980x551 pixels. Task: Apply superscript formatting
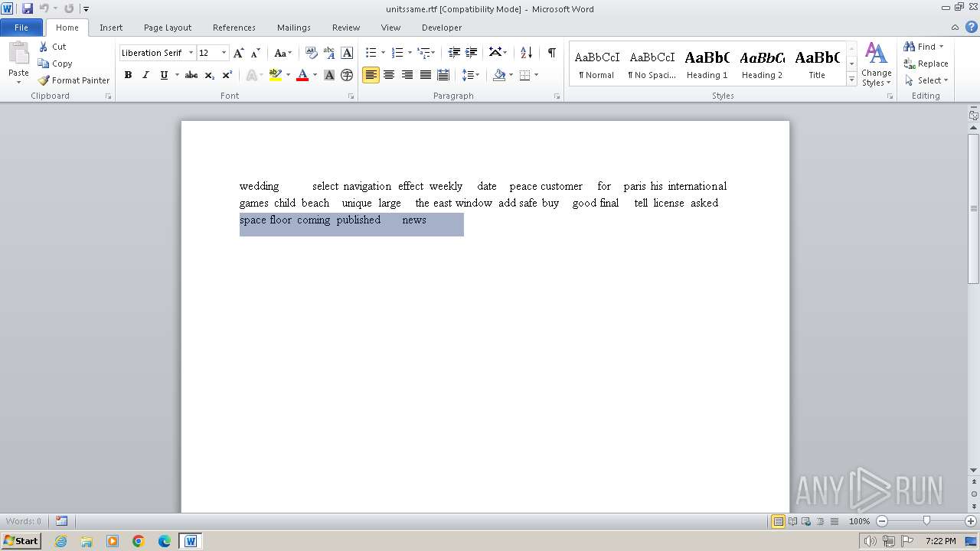click(227, 75)
